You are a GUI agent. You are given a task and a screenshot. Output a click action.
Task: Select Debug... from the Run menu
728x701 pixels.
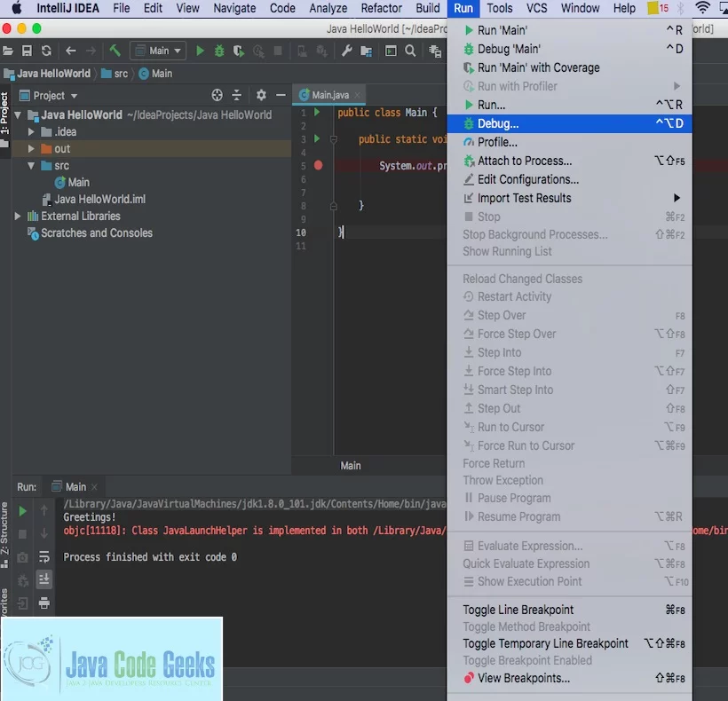point(569,123)
